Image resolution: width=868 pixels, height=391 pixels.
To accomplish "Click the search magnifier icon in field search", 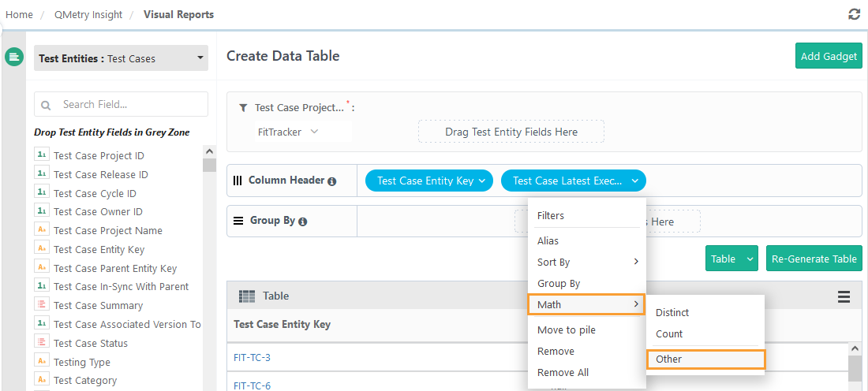I will [46, 105].
